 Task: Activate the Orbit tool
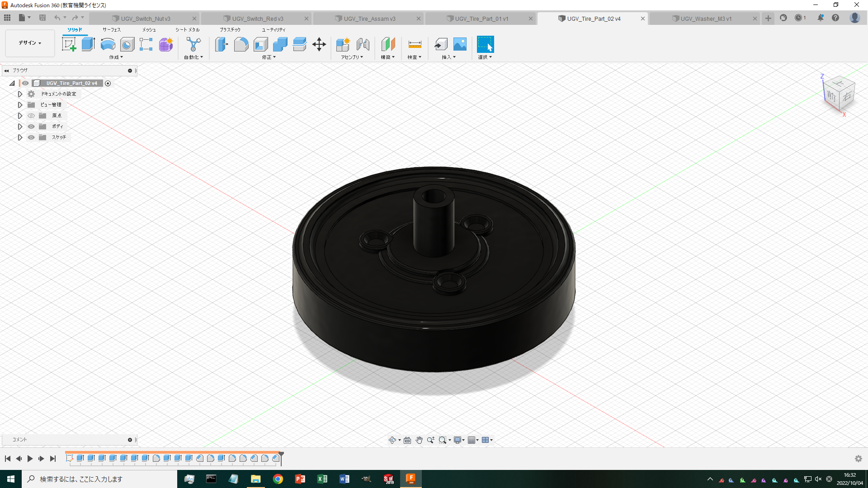point(392,440)
